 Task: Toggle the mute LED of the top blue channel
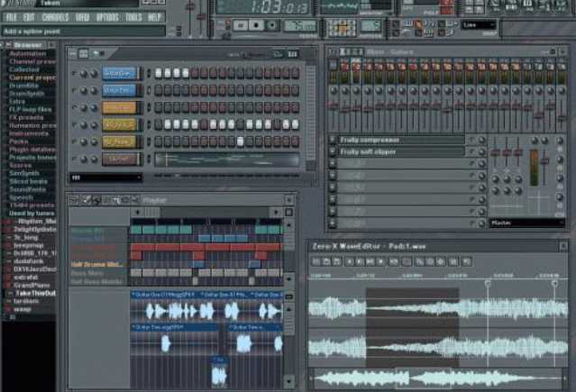click(x=75, y=74)
